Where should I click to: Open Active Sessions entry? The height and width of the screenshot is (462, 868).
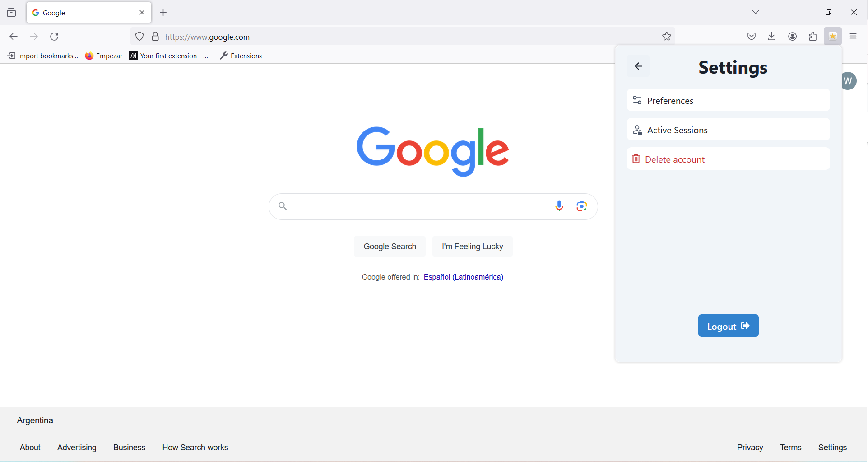(728, 130)
